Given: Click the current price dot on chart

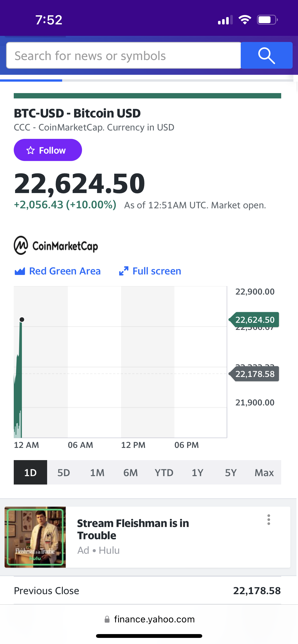Looking at the screenshot, I should (22, 319).
